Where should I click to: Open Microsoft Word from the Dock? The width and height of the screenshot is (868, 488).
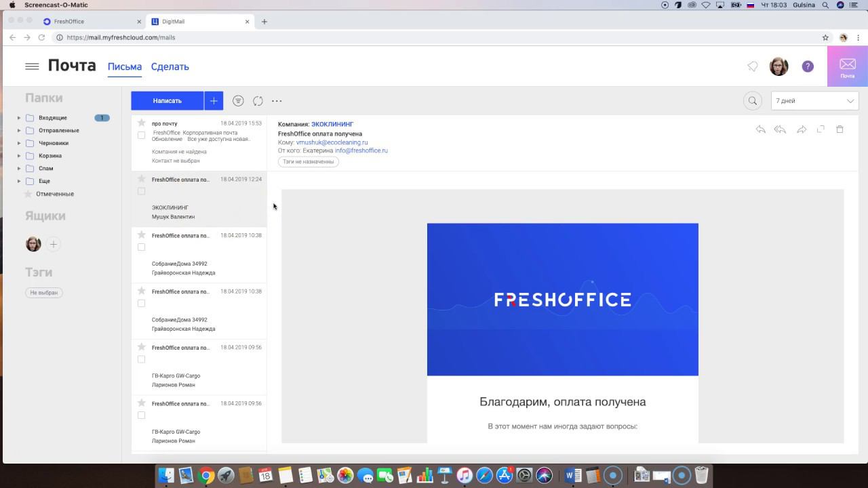573,476
